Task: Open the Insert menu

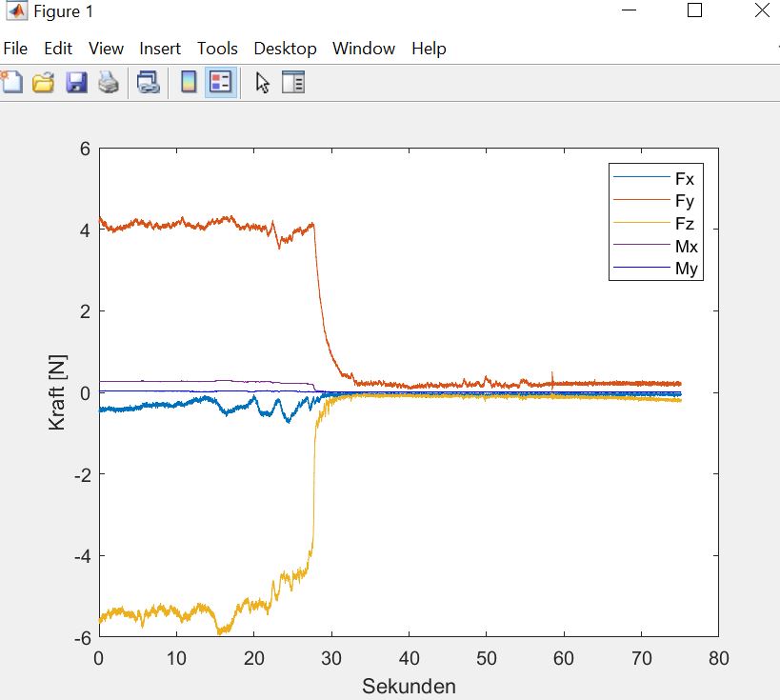Action: point(160,49)
